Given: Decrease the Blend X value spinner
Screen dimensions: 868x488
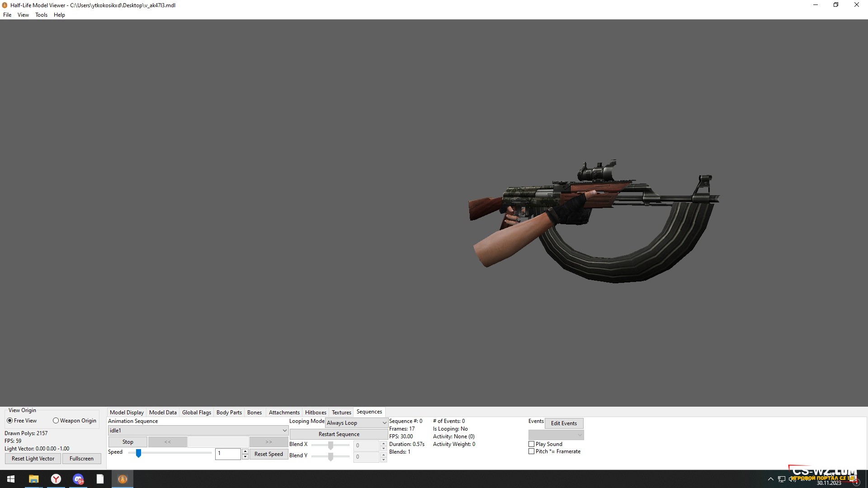Looking at the screenshot, I should pos(383,448).
